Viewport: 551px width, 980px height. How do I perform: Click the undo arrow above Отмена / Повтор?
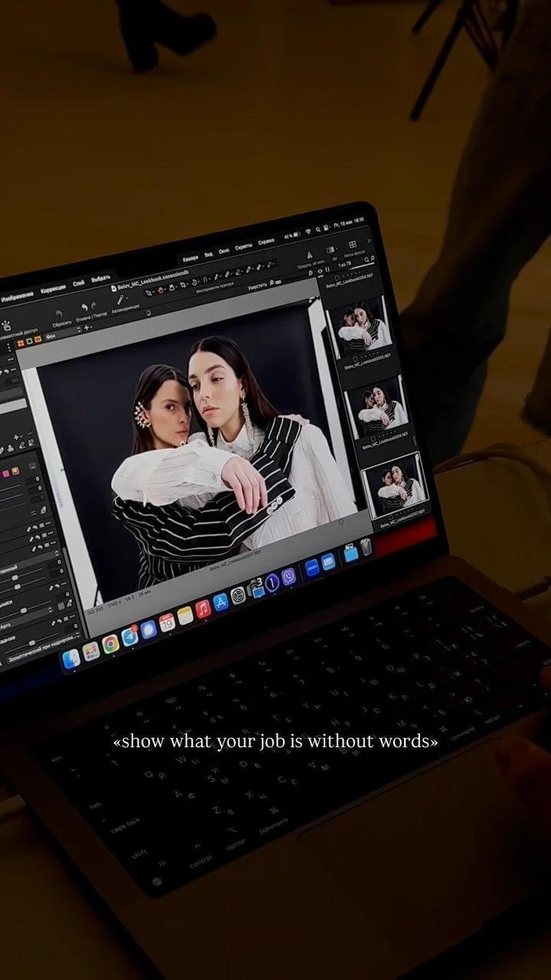coord(83,307)
